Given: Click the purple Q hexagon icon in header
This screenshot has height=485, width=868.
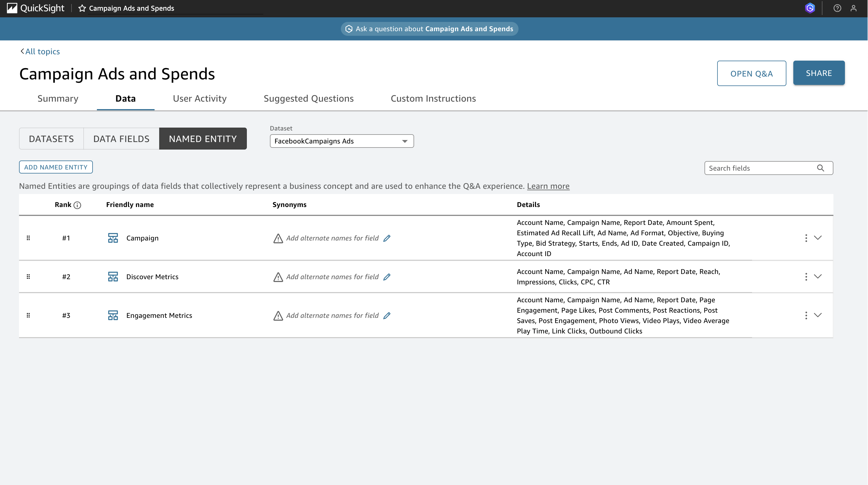Looking at the screenshot, I should point(810,8).
